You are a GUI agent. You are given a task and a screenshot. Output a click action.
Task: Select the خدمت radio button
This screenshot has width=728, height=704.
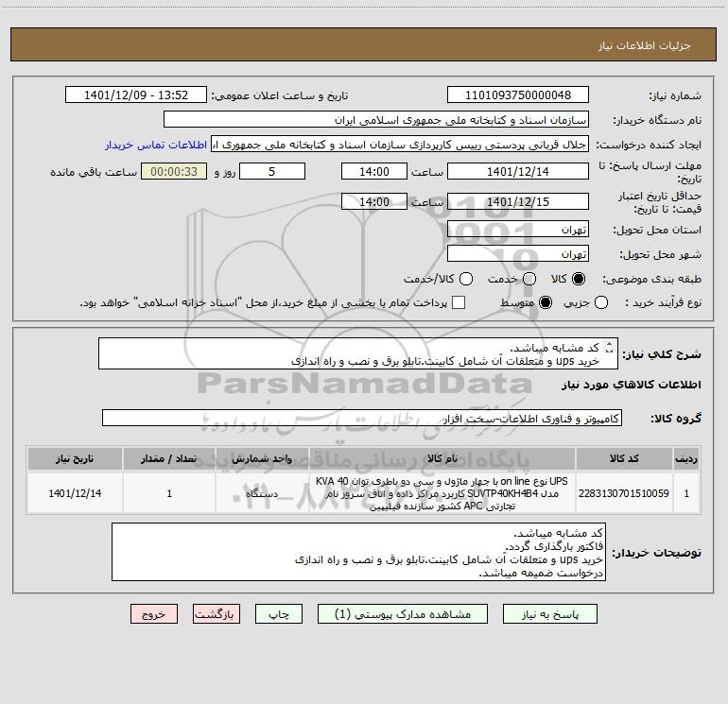(x=529, y=279)
